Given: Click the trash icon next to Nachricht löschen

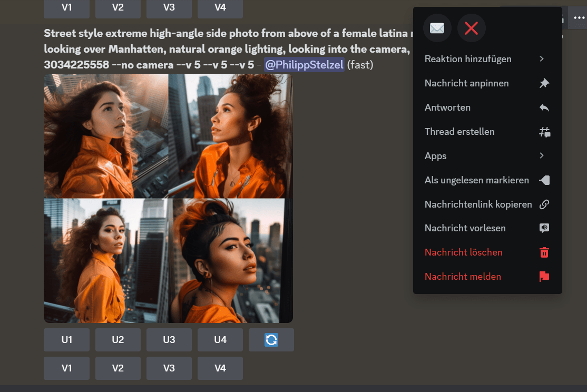Looking at the screenshot, I should tap(543, 252).
